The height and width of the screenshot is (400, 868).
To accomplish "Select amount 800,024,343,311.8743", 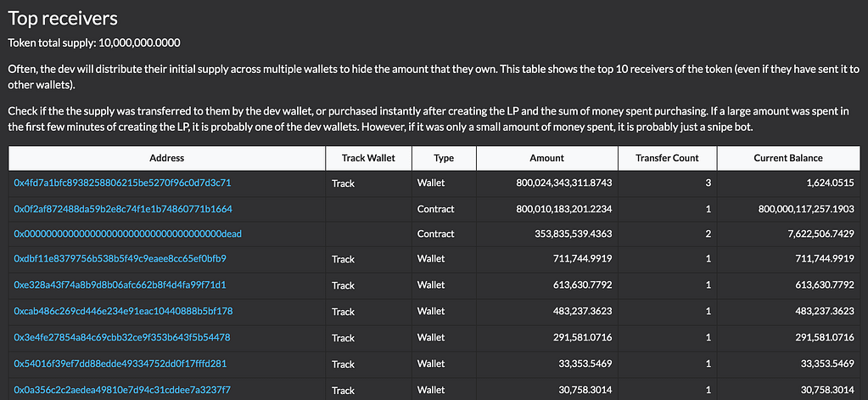I will [563, 183].
